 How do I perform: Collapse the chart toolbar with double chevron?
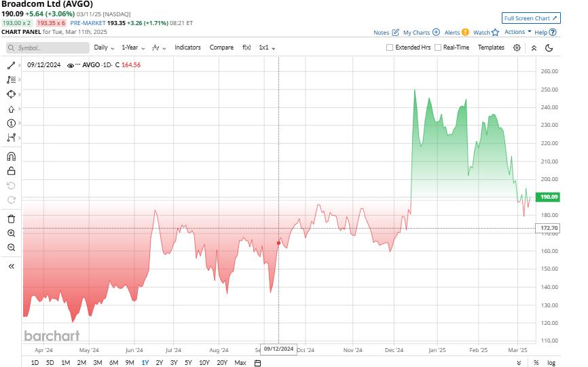(x=534, y=48)
